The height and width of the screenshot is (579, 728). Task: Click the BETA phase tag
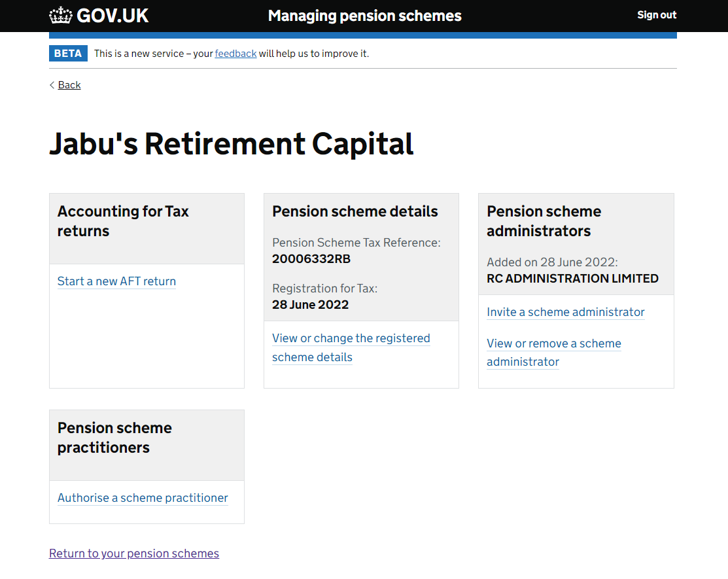pos(68,54)
